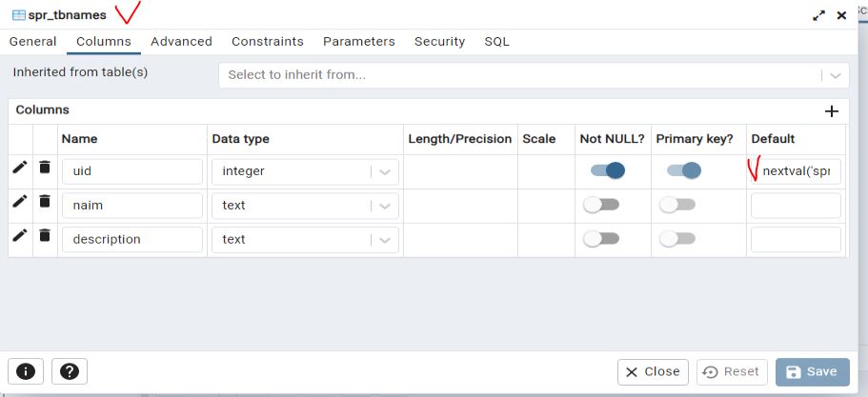Maximize the dialog with expand arrows icon

point(818,15)
